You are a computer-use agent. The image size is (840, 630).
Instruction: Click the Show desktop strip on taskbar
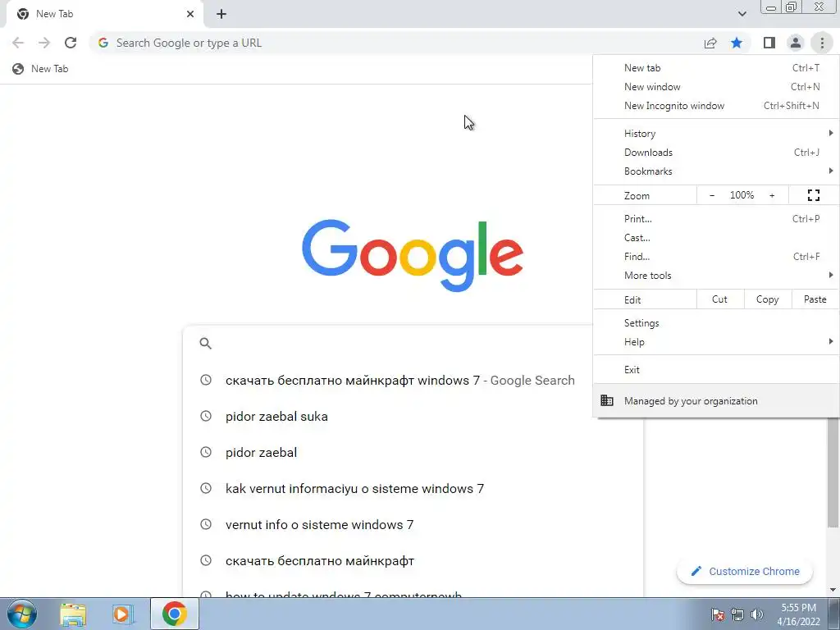(834, 614)
